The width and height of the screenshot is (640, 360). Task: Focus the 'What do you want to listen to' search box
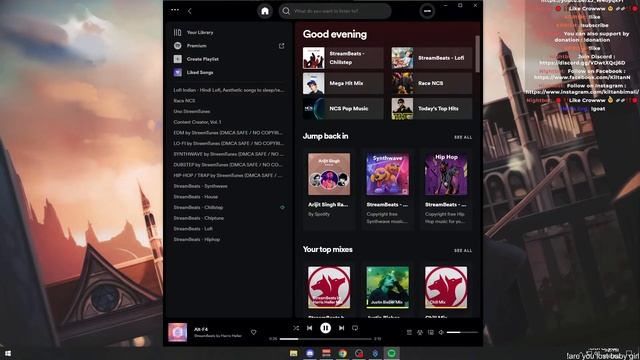tap(335, 11)
